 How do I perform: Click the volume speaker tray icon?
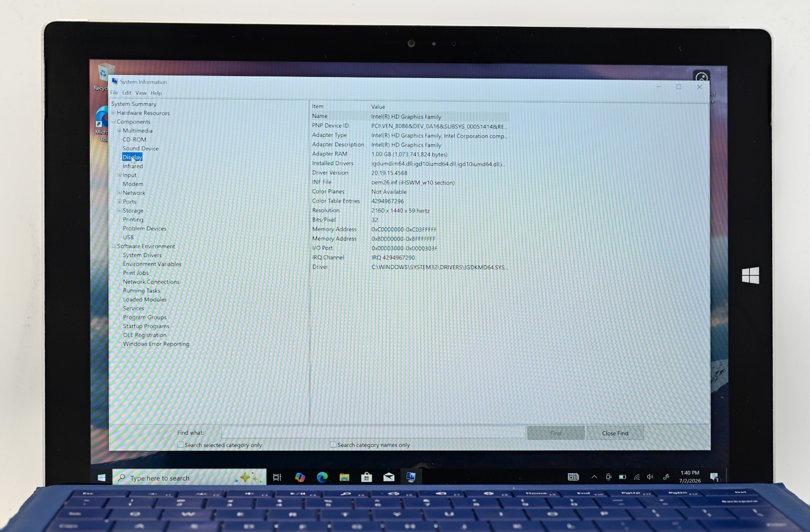tap(650, 477)
